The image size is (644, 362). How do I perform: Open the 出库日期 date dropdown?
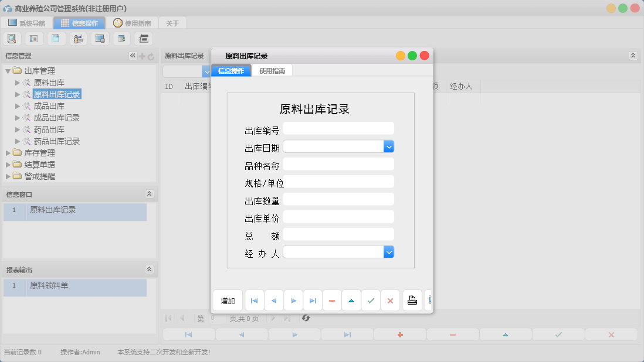(x=389, y=146)
